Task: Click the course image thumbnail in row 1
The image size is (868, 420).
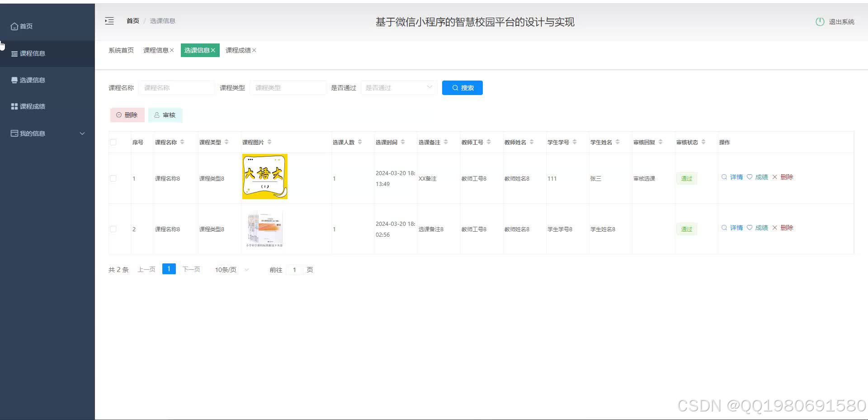Action: [264, 176]
